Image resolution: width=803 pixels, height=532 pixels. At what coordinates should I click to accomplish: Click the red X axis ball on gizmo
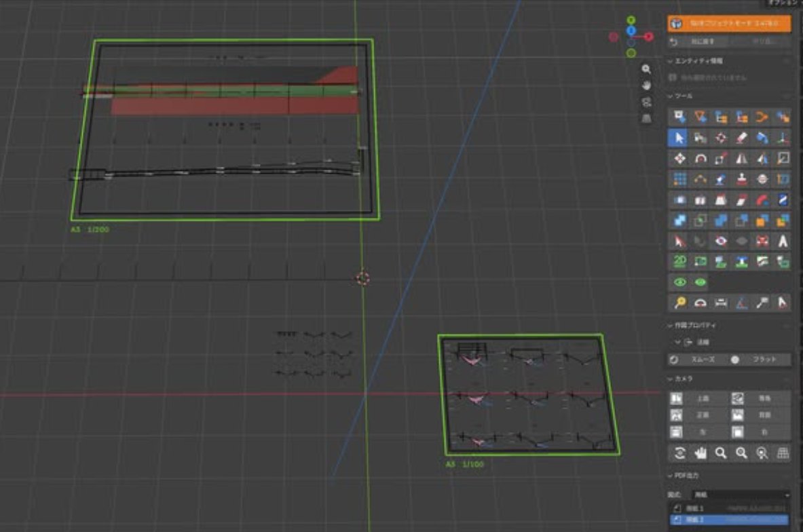click(x=649, y=37)
